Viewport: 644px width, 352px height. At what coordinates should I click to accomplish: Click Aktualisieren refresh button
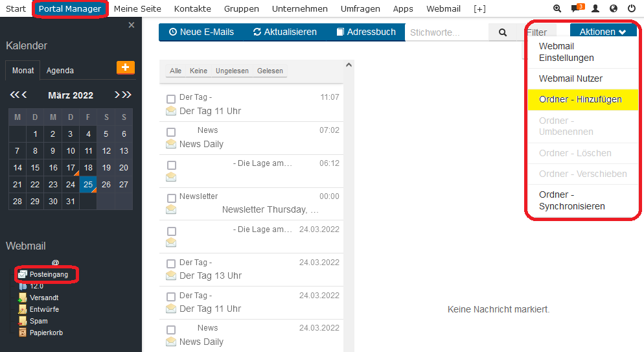click(285, 32)
